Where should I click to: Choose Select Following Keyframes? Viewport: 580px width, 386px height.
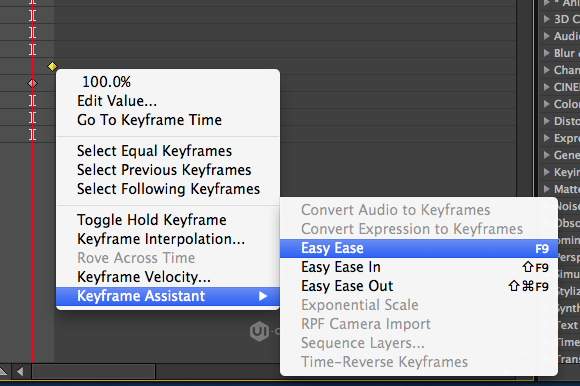(168, 189)
